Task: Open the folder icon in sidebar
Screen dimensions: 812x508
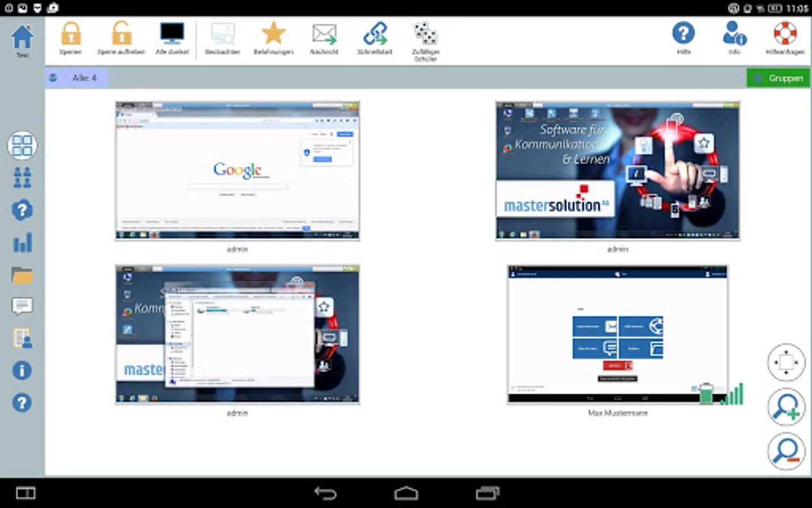Action: tap(22, 275)
